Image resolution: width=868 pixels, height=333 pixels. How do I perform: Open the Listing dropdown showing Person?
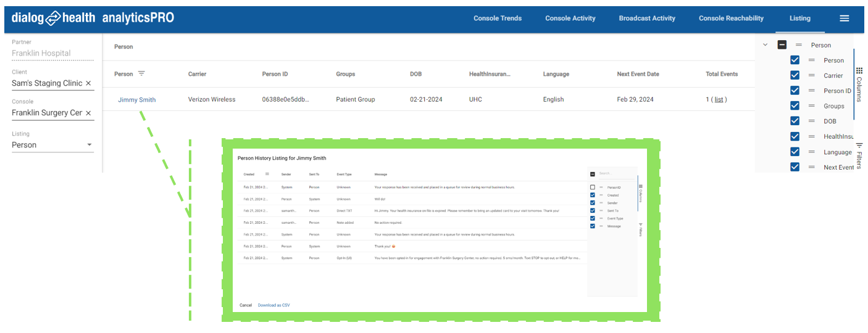pyautogui.click(x=52, y=145)
